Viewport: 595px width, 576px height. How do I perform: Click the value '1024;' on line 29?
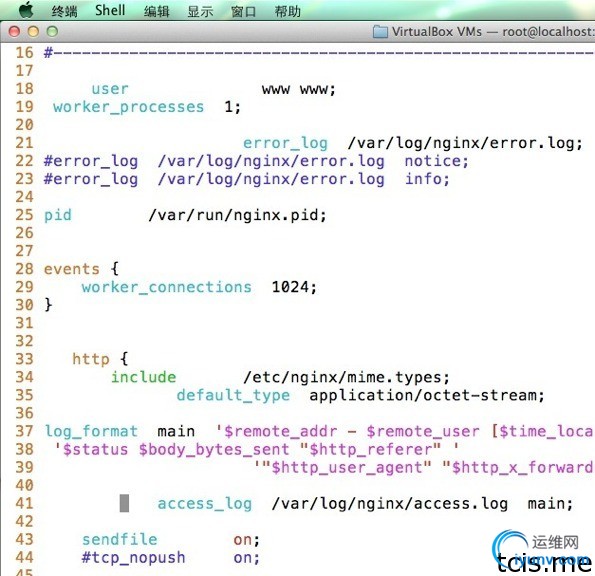294,287
